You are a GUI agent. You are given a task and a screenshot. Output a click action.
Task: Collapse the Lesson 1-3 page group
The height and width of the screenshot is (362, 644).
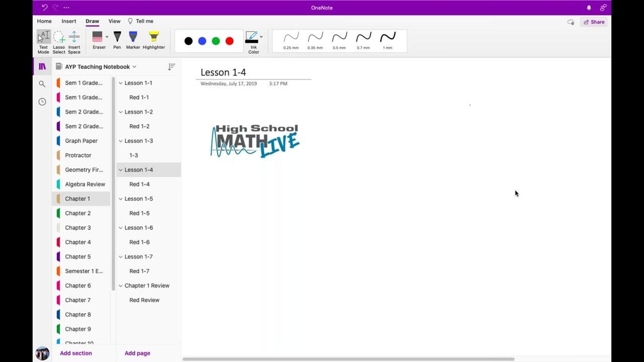pyautogui.click(x=121, y=141)
